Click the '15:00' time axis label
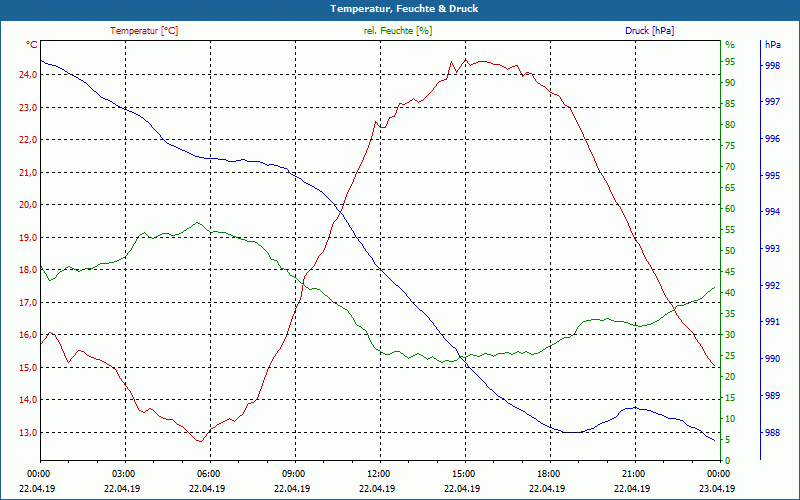The width and height of the screenshot is (800, 500). (463, 474)
